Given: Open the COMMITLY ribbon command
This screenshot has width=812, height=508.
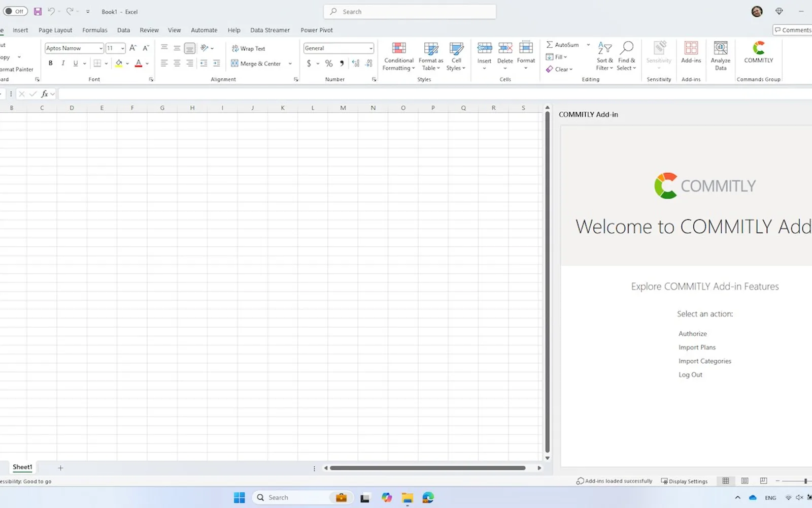Looking at the screenshot, I should click(758, 52).
